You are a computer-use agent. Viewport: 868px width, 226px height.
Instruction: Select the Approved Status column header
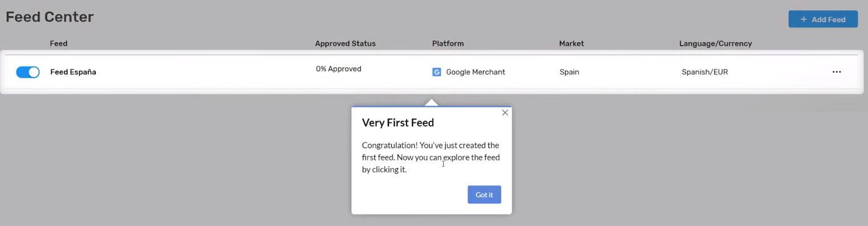(345, 43)
